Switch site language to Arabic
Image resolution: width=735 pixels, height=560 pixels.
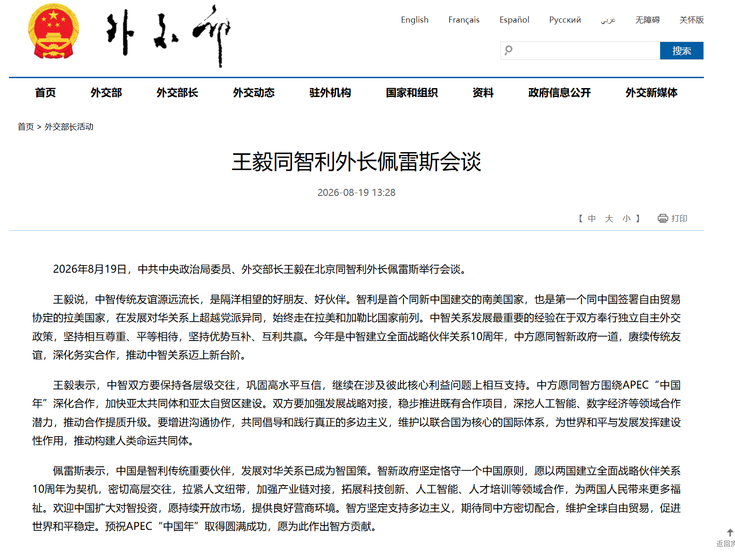point(608,20)
